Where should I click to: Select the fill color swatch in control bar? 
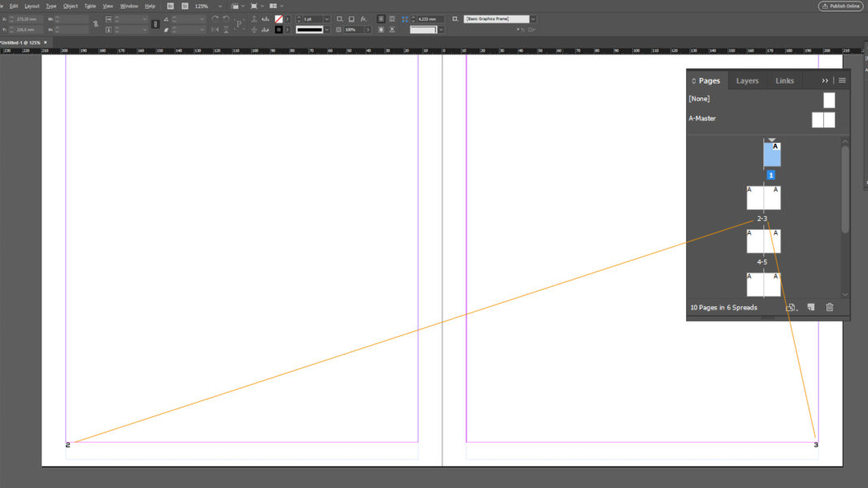(277, 18)
